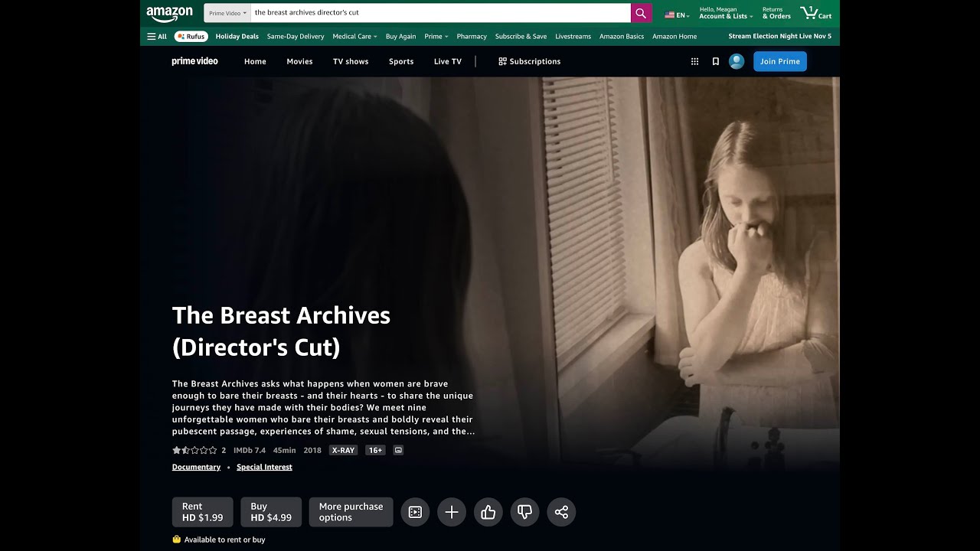The image size is (980, 551).
Task: Open the TV shows tab
Action: (351, 61)
